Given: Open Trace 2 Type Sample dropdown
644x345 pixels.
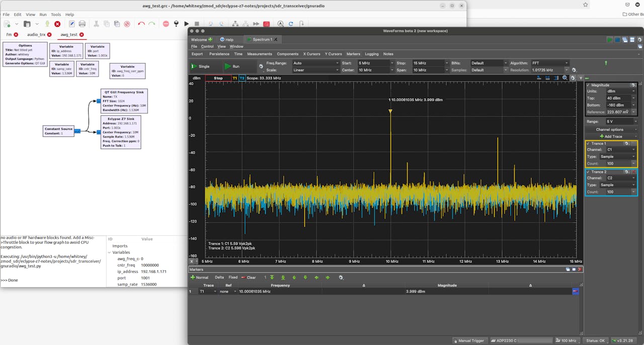Looking at the screenshot, I should pyautogui.click(x=617, y=185).
